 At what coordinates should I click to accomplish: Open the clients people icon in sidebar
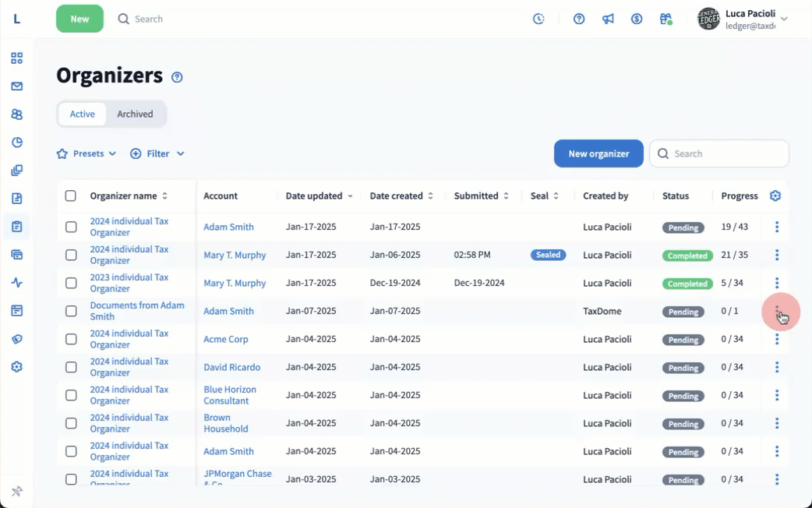[x=16, y=115]
